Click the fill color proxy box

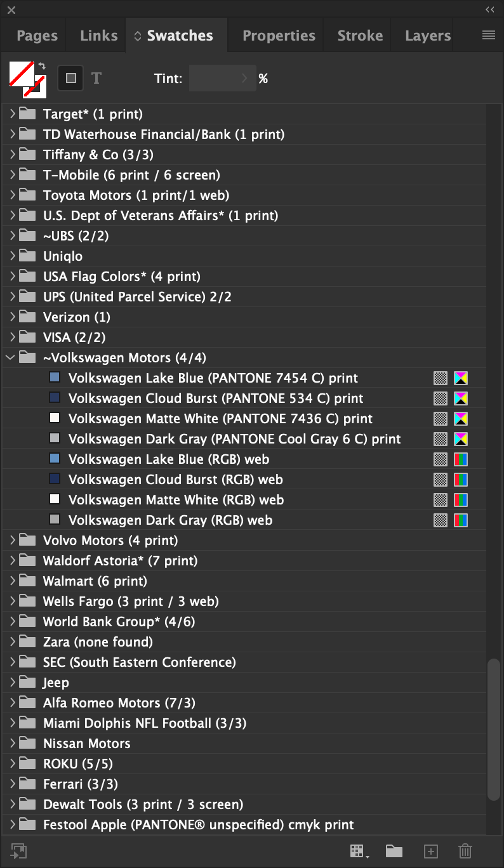pos(21,73)
